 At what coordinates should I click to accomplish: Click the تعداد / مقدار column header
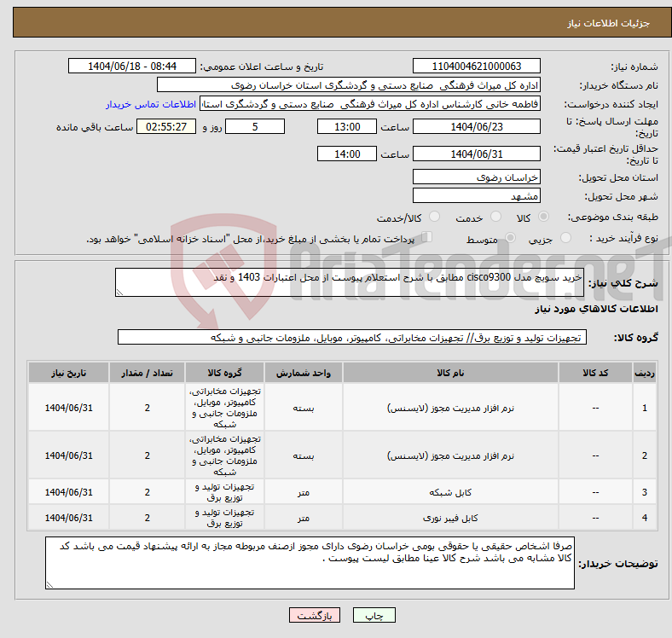click(x=147, y=373)
